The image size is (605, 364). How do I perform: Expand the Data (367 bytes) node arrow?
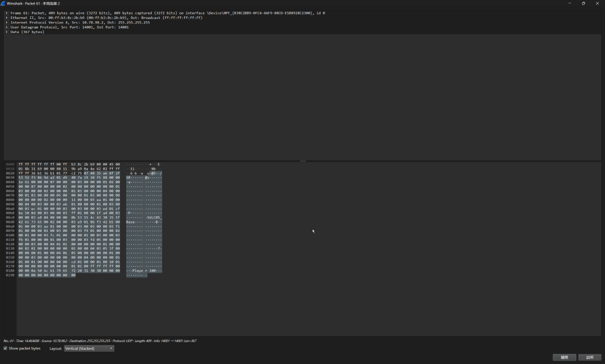[x=7, y=32]
